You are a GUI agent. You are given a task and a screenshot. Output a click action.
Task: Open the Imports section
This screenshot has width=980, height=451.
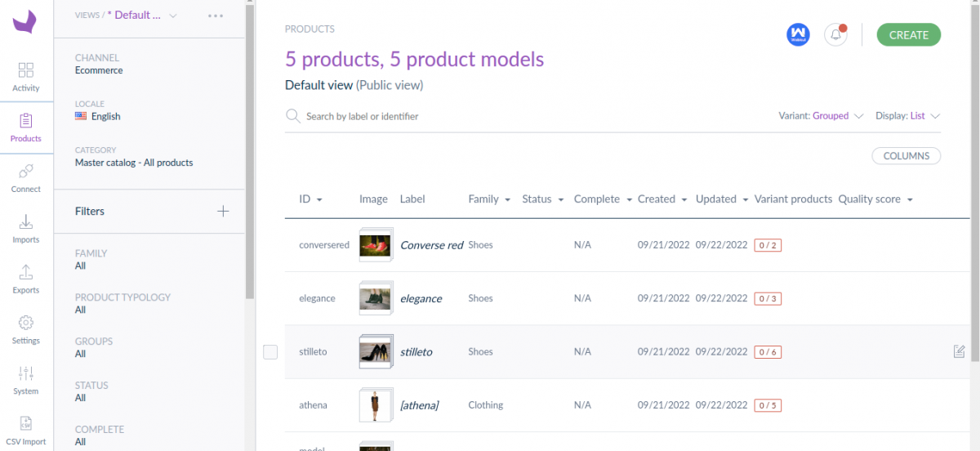point(26,229)
